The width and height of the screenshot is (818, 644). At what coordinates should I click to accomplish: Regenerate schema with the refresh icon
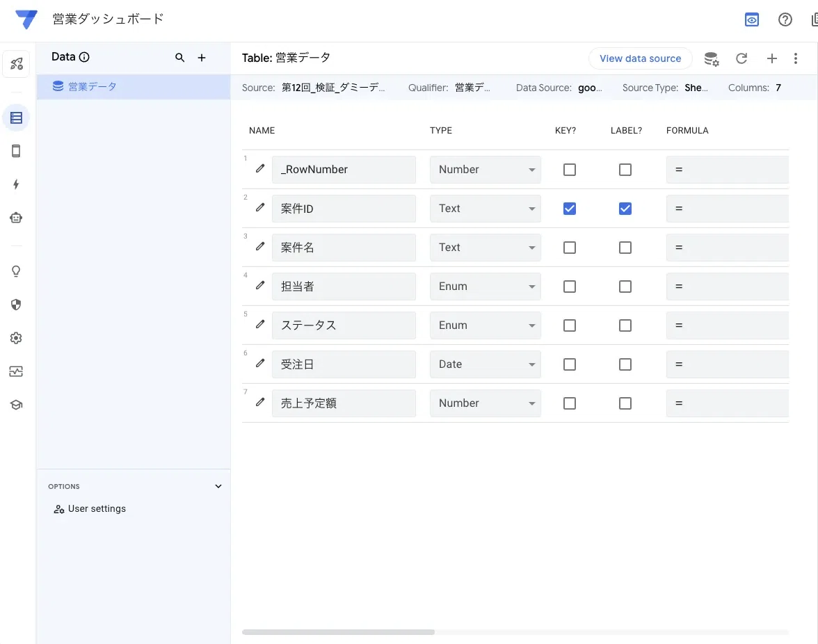741,58
